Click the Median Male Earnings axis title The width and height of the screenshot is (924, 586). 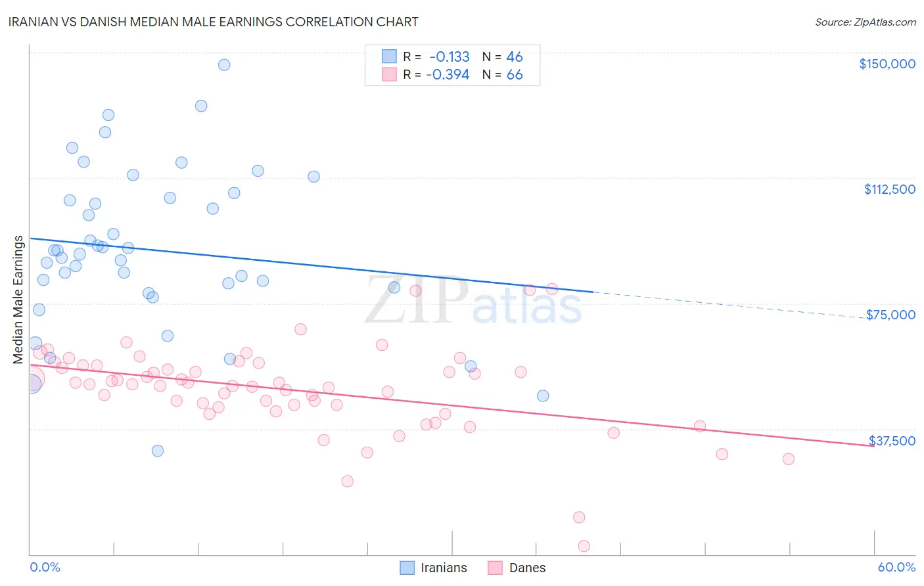pyautogui.click(x=18, y=300)
